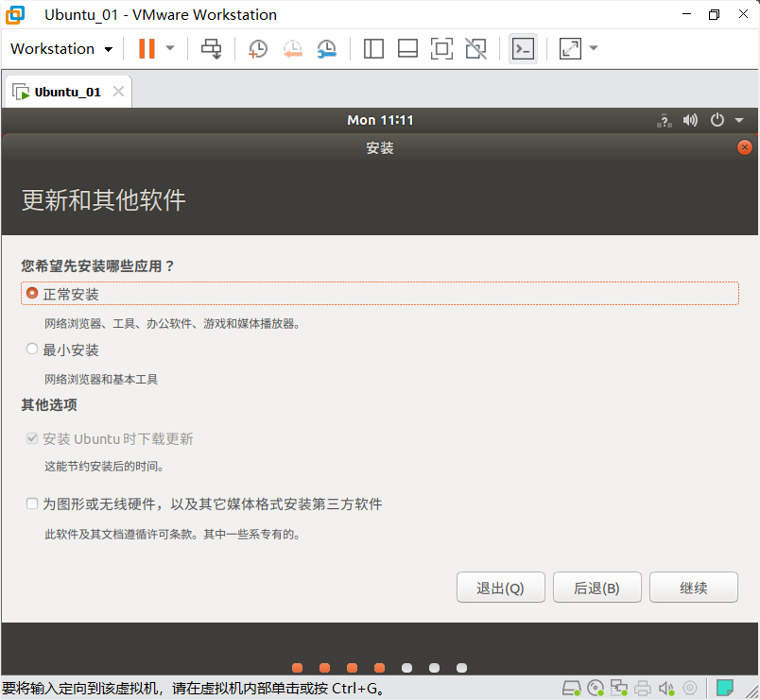The height and width of the screenshot is (700, 760).
Task: Enter full screen mode
Action: coord(441,48)
